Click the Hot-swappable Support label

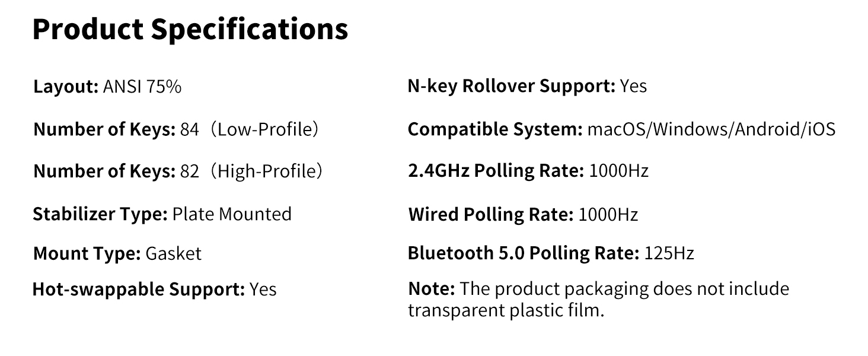[x=138, y=290]
